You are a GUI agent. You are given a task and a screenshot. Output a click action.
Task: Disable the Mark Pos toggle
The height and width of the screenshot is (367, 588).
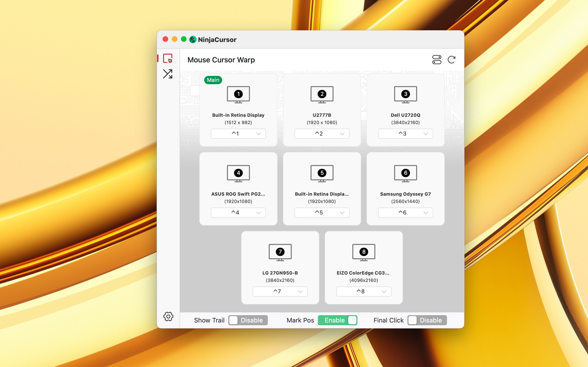(339, 320)
